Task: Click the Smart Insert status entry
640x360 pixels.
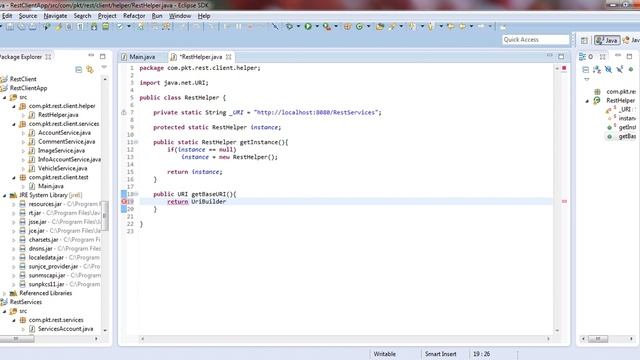Action: pos(440,354)
